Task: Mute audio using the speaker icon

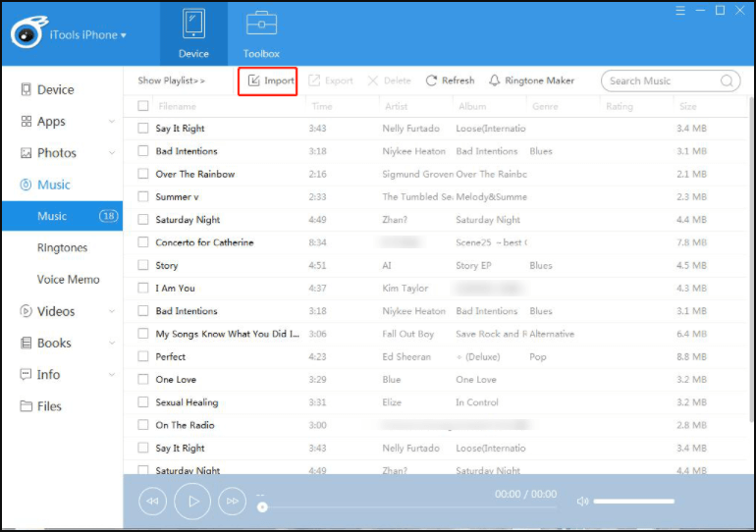Action: coord(582,502)
